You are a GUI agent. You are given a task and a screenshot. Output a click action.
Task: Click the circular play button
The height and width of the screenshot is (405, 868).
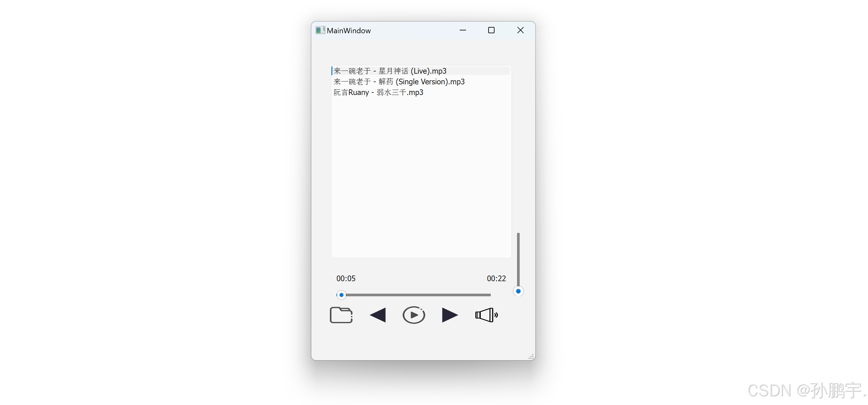coord(414,315)
